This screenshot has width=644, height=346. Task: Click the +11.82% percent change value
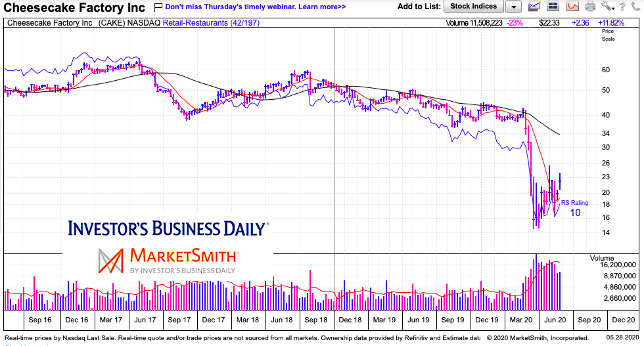tap(611, 23)
